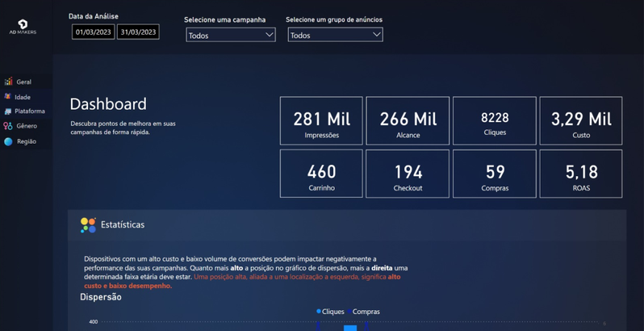Click the Estatísticas colored circles icon

pyautogui.click(x=88, y=225)
